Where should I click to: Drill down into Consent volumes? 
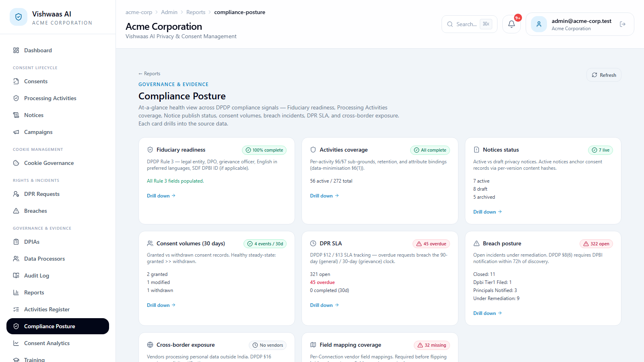161,305
